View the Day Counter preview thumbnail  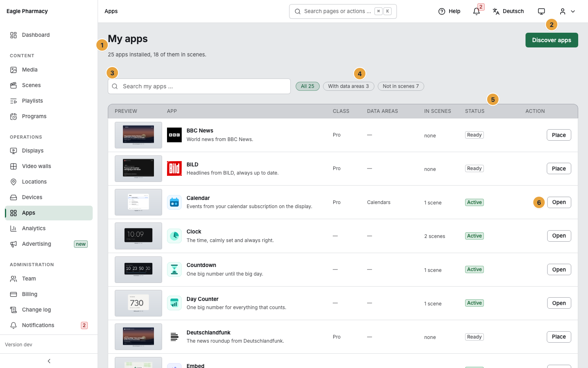138,303
